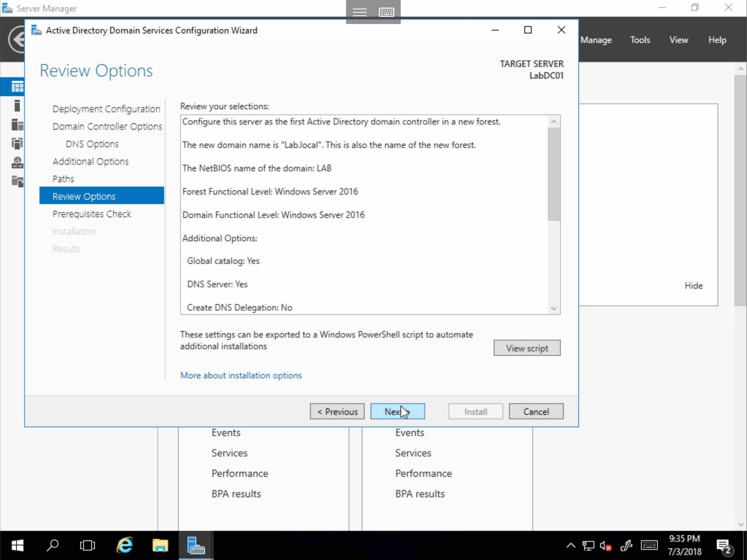The height and width of the screenshot is (560, 747).
Task: Open AD DS icon in sidebar
Action: (x=17, y=143)
